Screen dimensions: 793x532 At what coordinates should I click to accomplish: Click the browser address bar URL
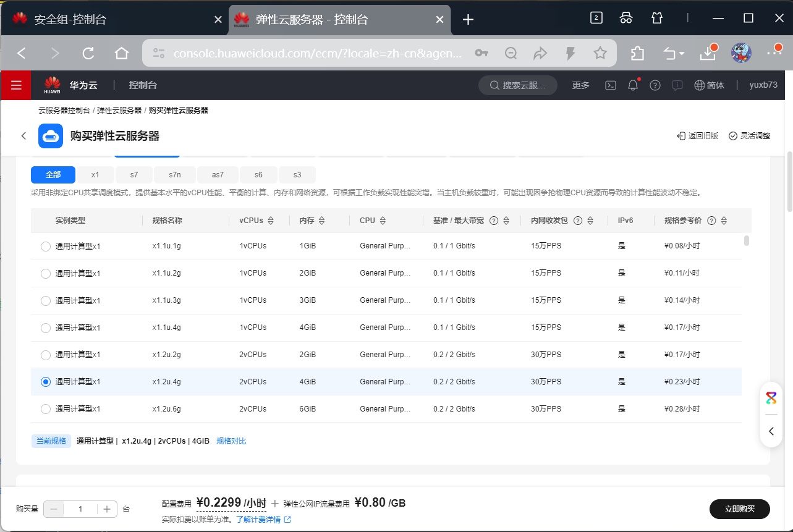tap(318, 54)
